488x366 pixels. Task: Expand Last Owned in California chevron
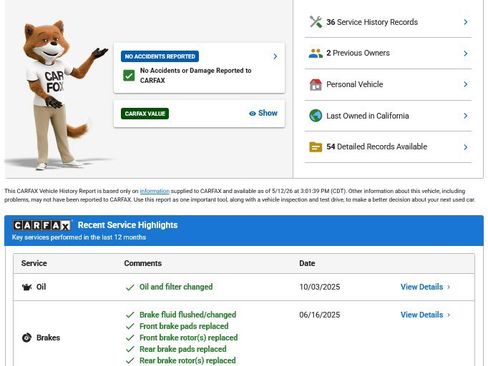coord(466,116)
